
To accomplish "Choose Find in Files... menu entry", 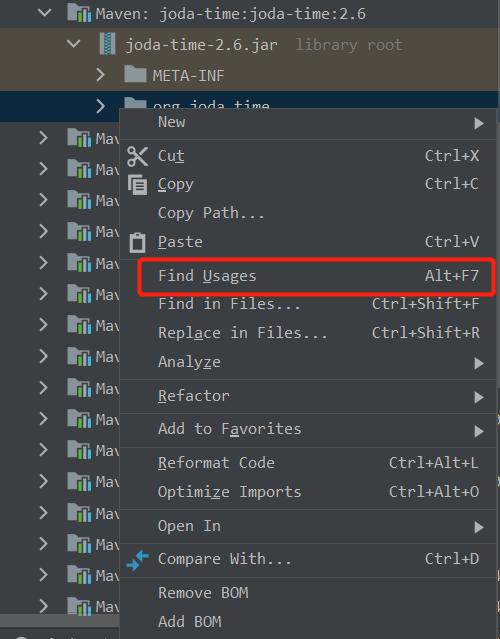I will [x=308, y=304].
